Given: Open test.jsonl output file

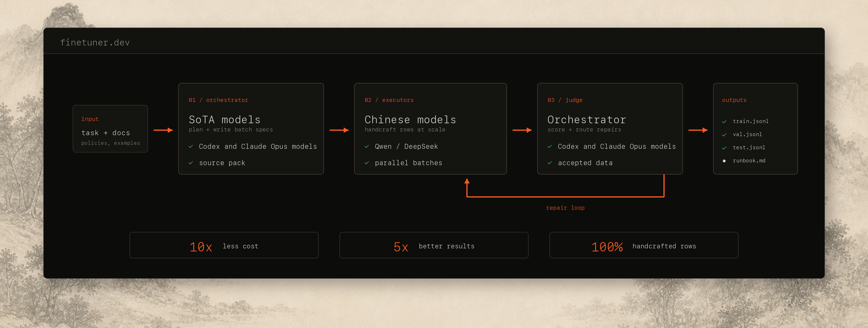Looking at the screenshot, I should click(x=749, y=147).
